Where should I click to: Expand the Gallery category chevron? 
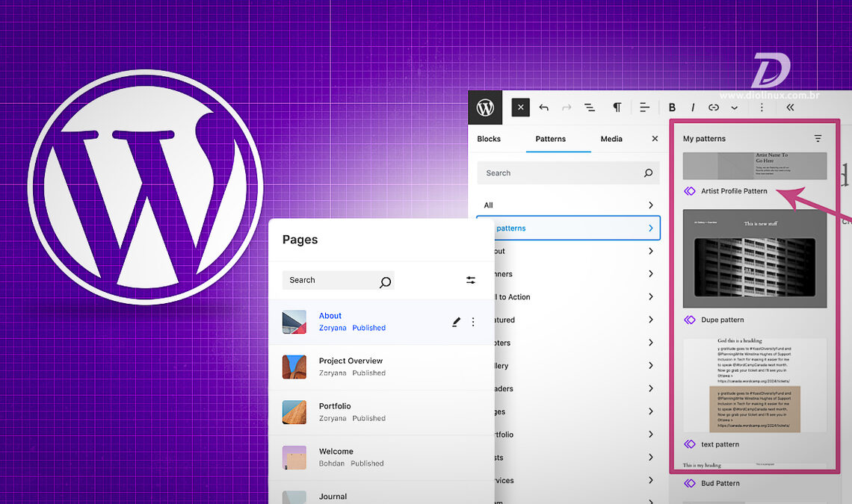click(650, 366)
